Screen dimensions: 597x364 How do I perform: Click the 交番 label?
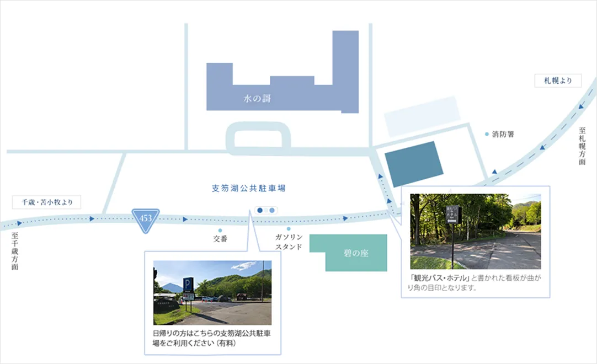click(x=221, y=239)
